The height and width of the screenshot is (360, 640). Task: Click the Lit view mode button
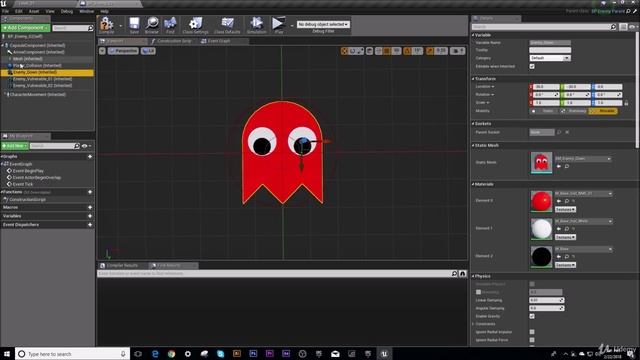(149, 51)
